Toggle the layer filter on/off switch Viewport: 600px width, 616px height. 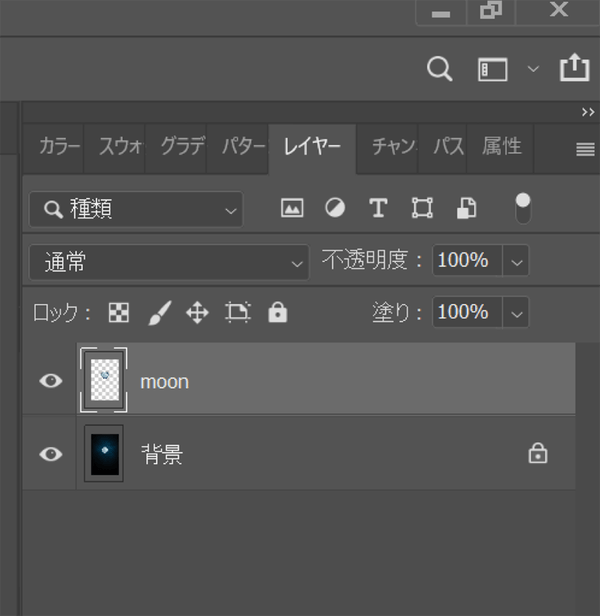[x=523, y=208]
